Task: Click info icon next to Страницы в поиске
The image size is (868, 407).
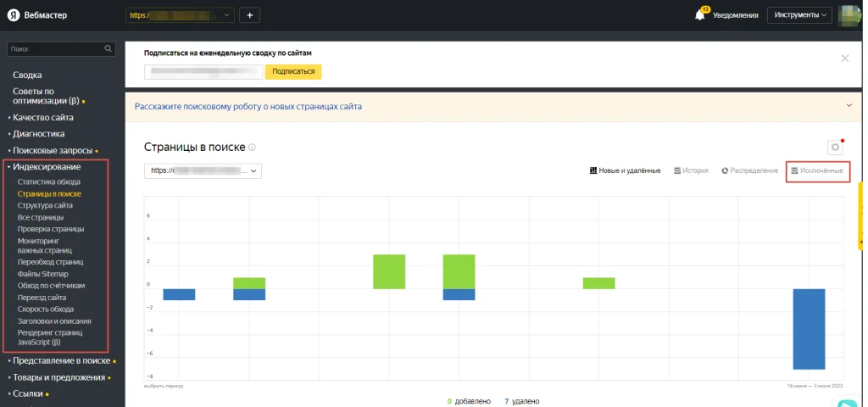Action: pyautogui.click(x=252, y=148)
